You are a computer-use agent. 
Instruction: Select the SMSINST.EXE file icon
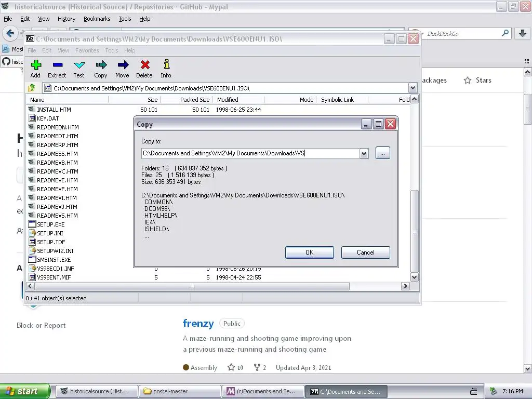point(32,259)
